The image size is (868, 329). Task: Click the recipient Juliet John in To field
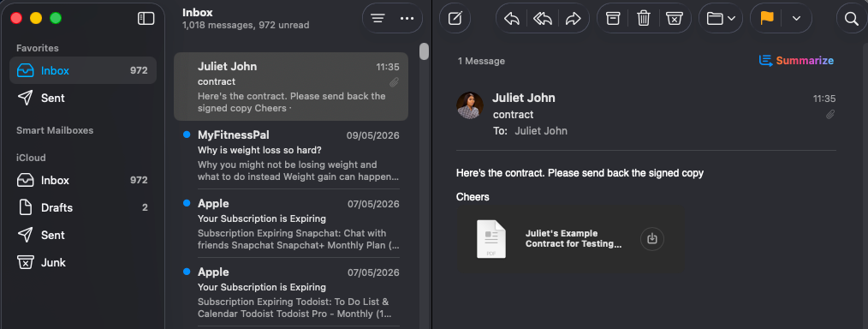click(x=541, y=131)
